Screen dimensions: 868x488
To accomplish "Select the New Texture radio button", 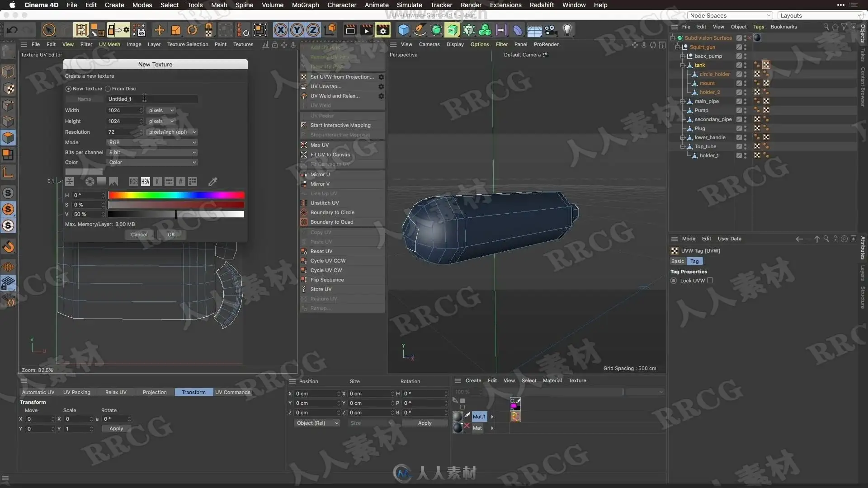I will [x=68, y=89].
